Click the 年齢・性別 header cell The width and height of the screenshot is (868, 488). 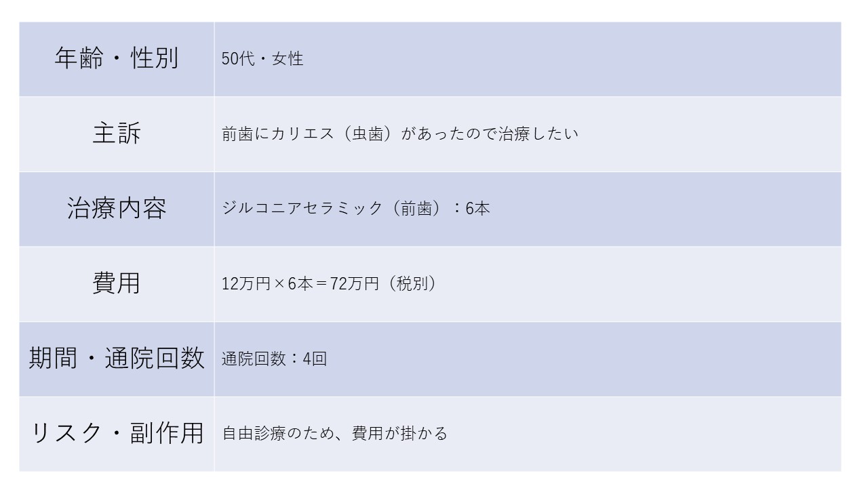click(x=117, y=59)
